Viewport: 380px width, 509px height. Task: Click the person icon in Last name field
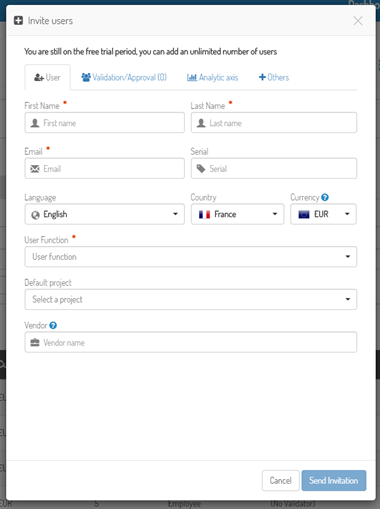coord(201,123)
